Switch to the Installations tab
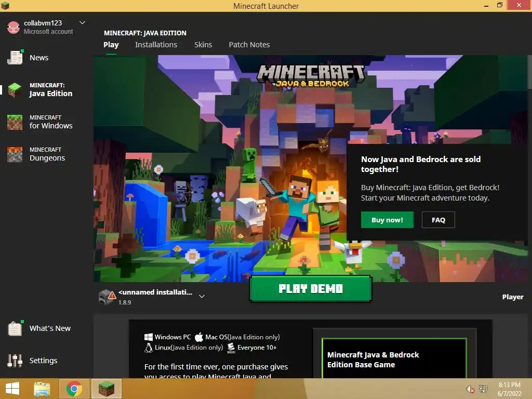Image resolution: width=532 pixels, height=399 pixels. 156,45
